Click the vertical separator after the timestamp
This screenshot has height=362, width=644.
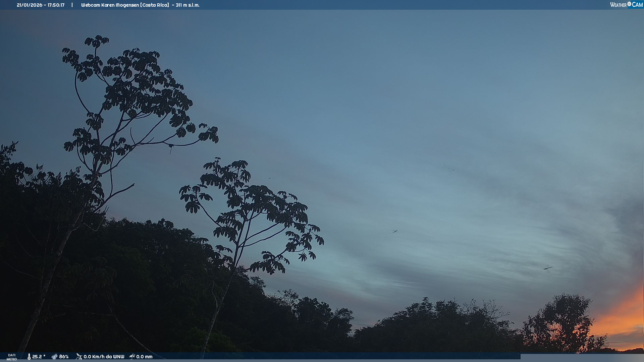(x=72, y=5)
